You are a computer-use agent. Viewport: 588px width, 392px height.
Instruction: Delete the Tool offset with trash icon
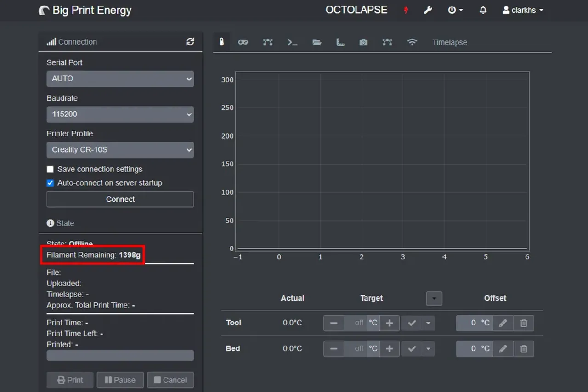click(x=524, y=323)
